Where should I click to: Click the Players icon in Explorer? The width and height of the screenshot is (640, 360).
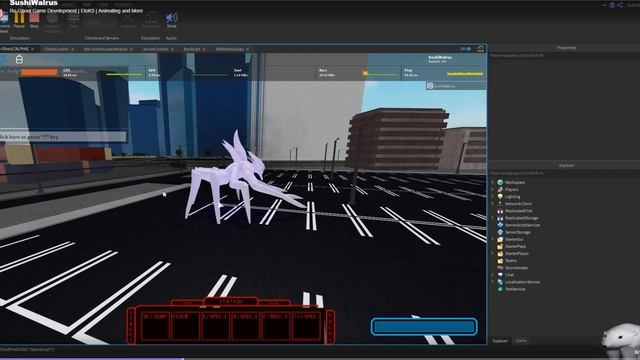(x=500, y=189)
